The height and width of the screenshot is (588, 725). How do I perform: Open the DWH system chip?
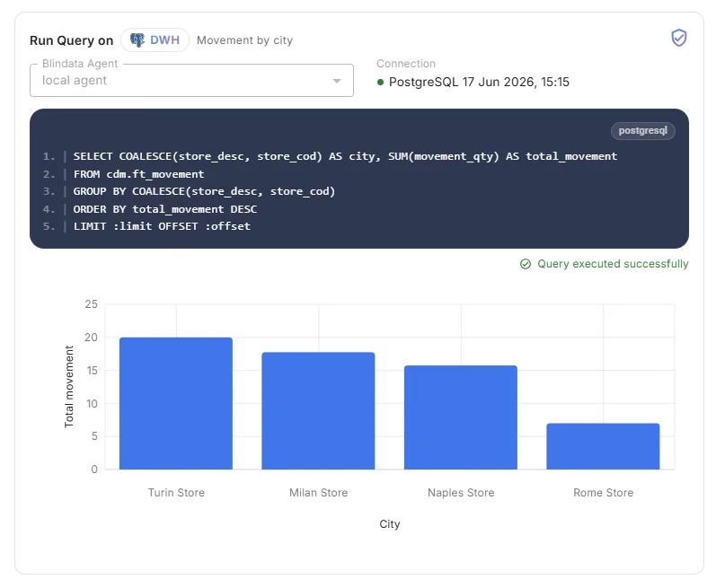pos(155,40)
